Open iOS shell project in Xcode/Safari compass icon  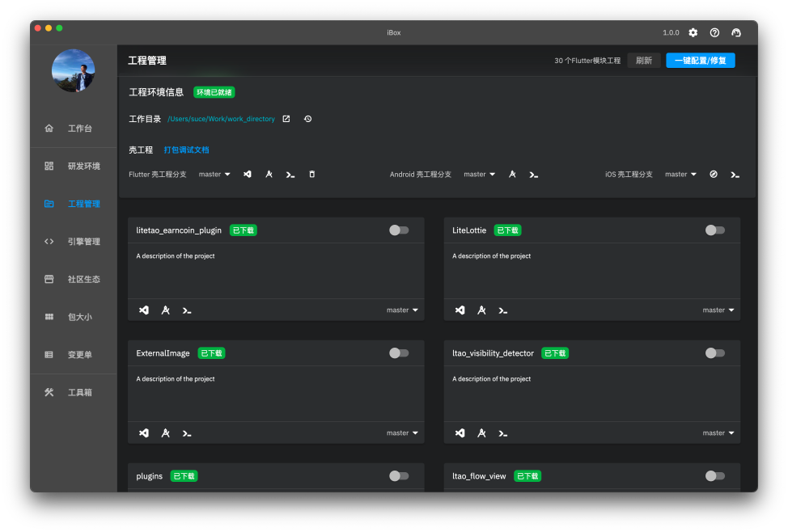(x=714, y=175)
